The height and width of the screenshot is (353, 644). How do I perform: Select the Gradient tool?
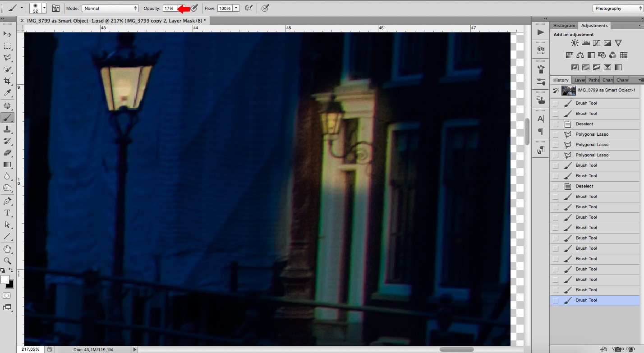pyautogui.click(x=7, y=165)
